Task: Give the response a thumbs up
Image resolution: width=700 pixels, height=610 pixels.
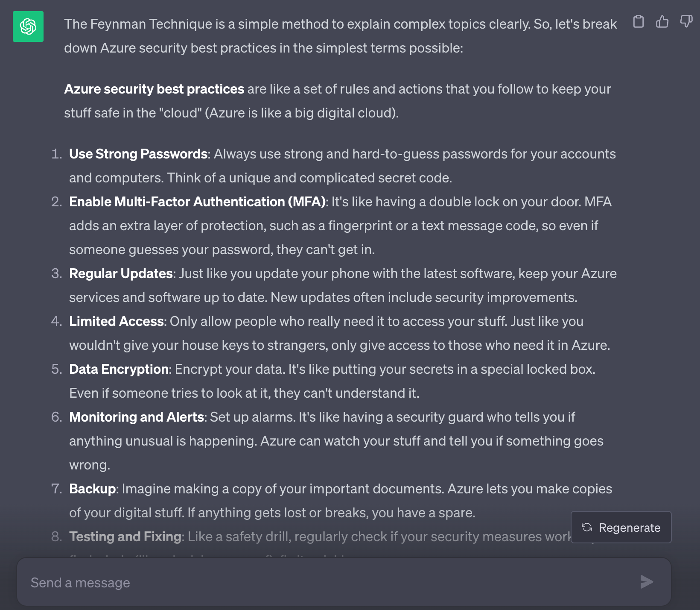Action: click(x=662, y=21)
